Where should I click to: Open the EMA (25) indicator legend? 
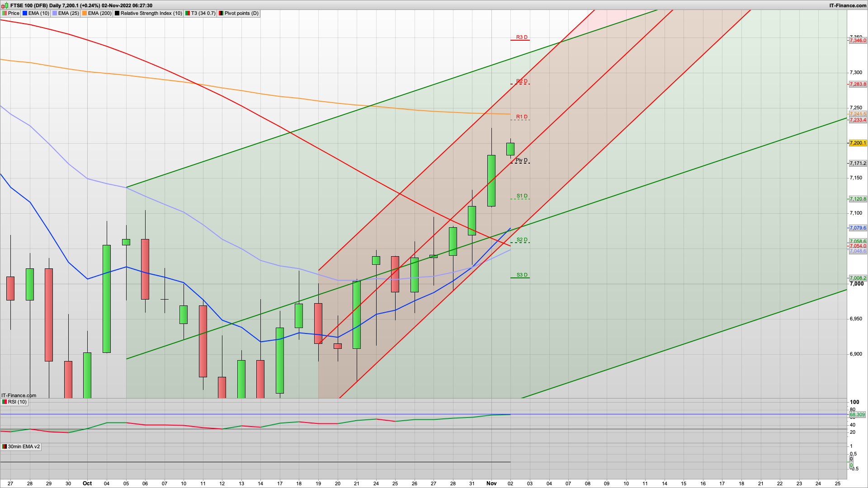point(66,13)
